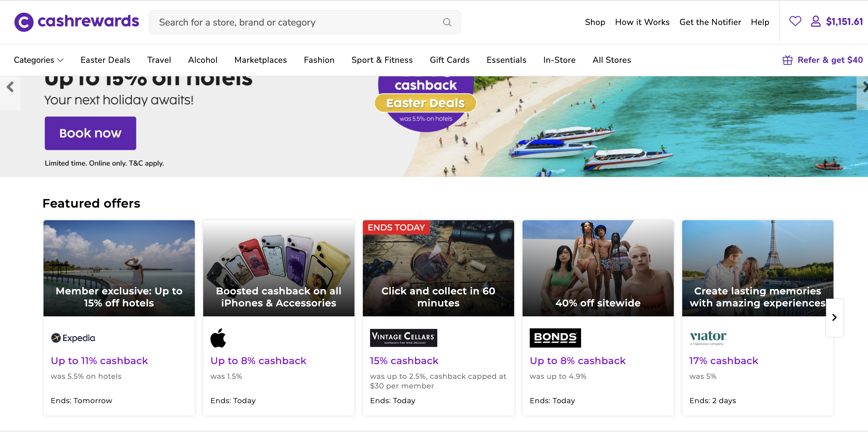Open the Travel category
The height and width of the screenshot is (432, 868).
pyautogui.click(x=159, y=60)
